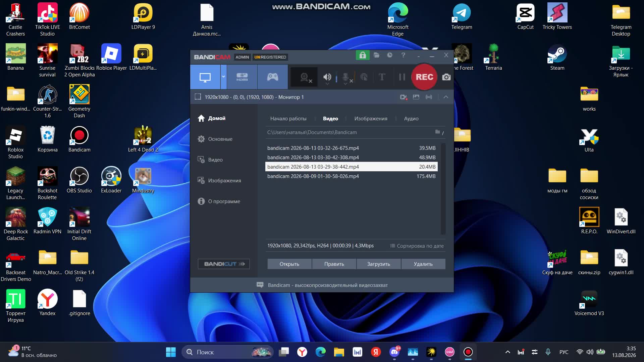Image resolution: width=644 pixels, height=362 pixels.
Task: Toggle speaker sound recording
Action: [327, 77]
